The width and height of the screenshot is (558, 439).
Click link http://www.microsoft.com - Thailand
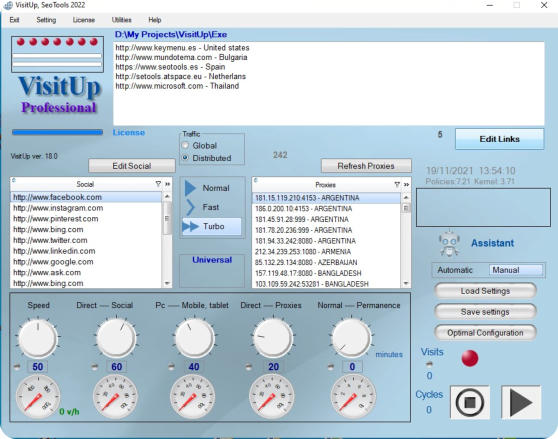[x=177, y=86]
